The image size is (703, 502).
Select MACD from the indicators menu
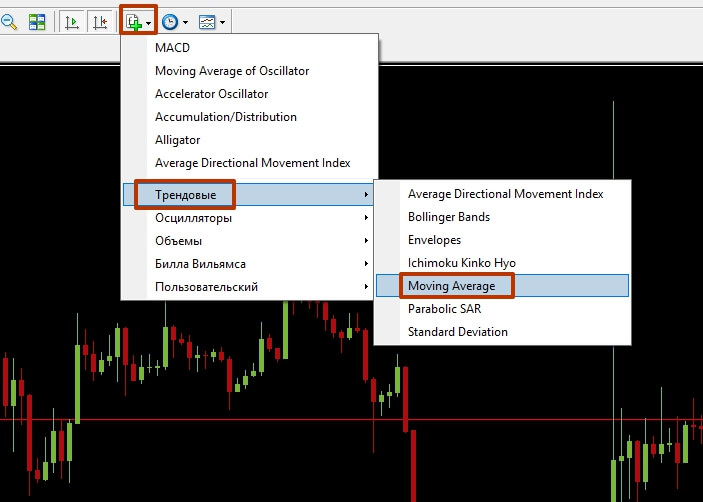[172, 48]
